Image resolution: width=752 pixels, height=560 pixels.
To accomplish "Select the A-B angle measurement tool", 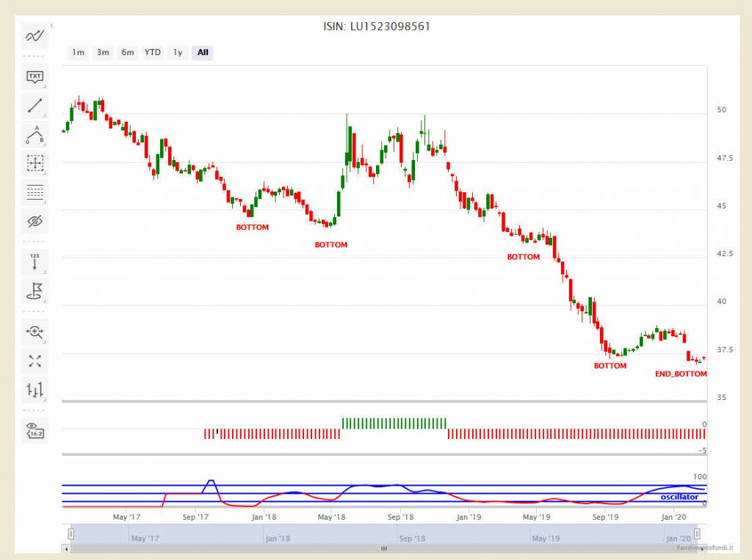I will pos(35,136).
